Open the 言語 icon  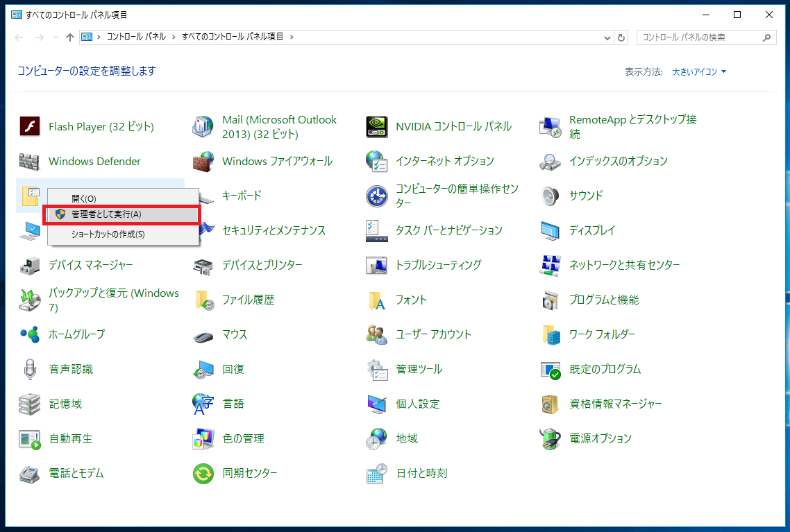(203, 404)
